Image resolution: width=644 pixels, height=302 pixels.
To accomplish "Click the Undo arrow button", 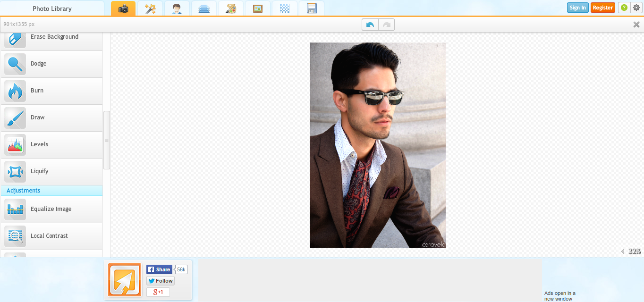I will (370, 25).
